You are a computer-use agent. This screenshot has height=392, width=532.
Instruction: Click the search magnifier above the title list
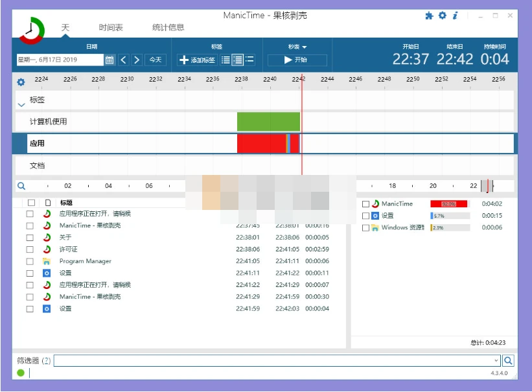[x=23, y=185]
